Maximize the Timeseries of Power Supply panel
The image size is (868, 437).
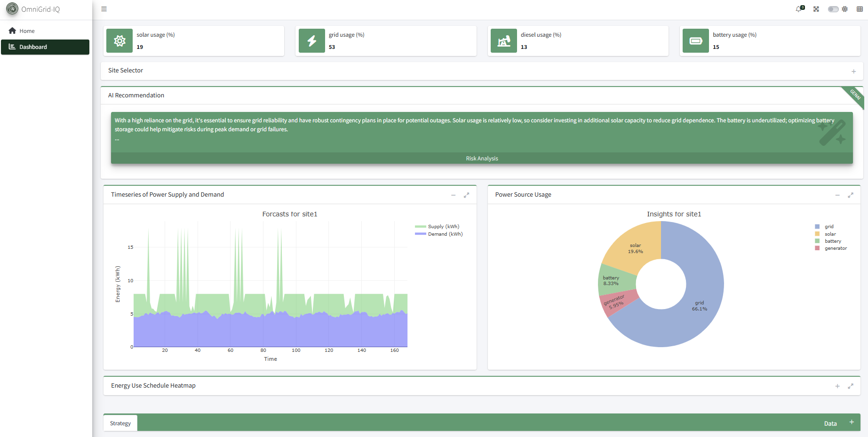pyautogui.click(x=466, y=195)
